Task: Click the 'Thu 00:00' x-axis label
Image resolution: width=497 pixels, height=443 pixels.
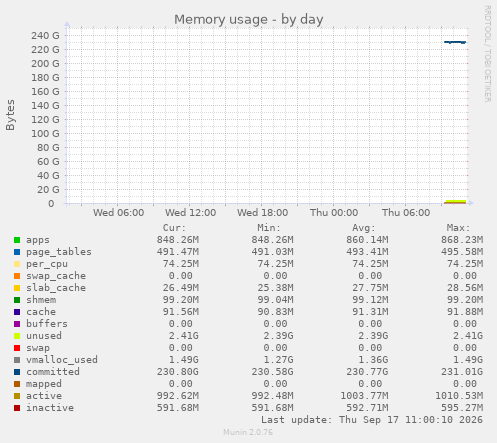Action: pyautogui.click(x=334, y=213)
